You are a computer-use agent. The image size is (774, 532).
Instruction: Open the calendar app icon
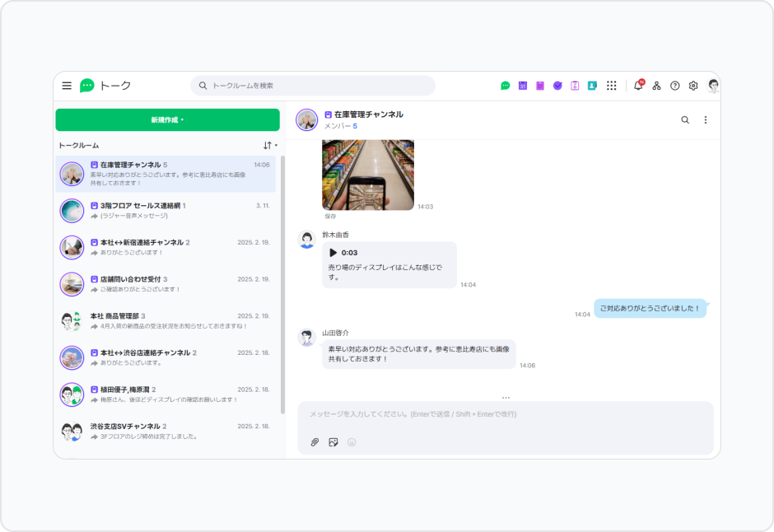[522, 86]
